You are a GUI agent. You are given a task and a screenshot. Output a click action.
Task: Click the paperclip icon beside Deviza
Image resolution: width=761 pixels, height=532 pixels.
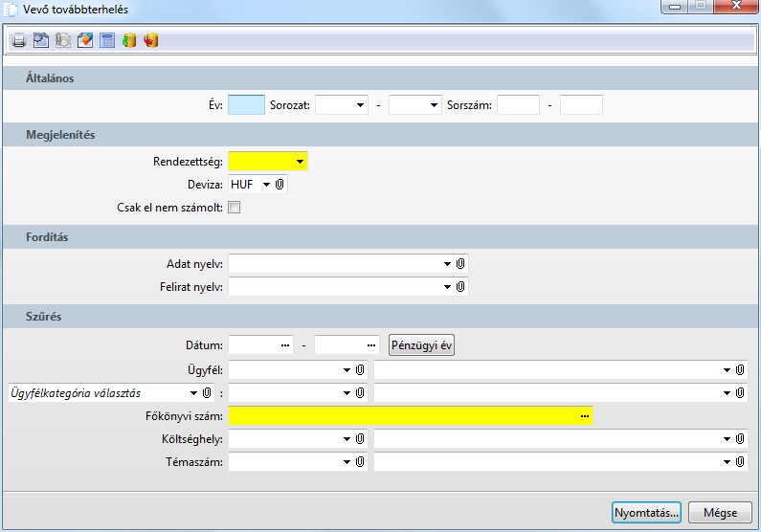[x=280, y=185]
